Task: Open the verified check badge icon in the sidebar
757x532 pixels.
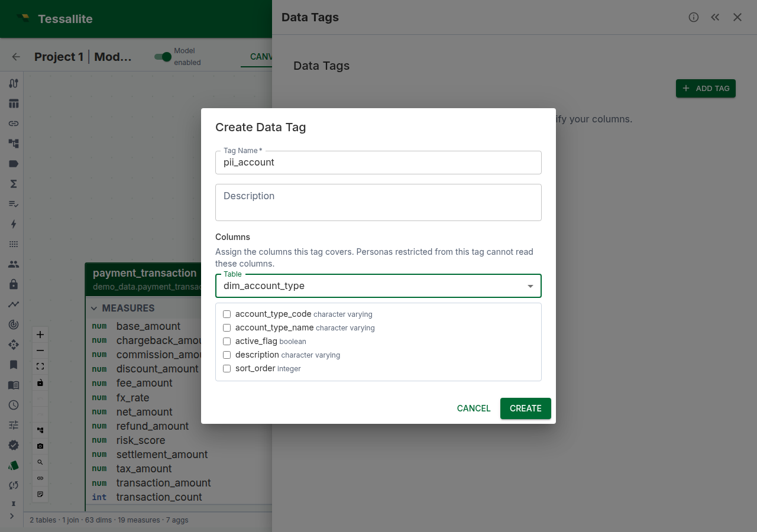Action: pyautogui.click(x=14, y=445)
